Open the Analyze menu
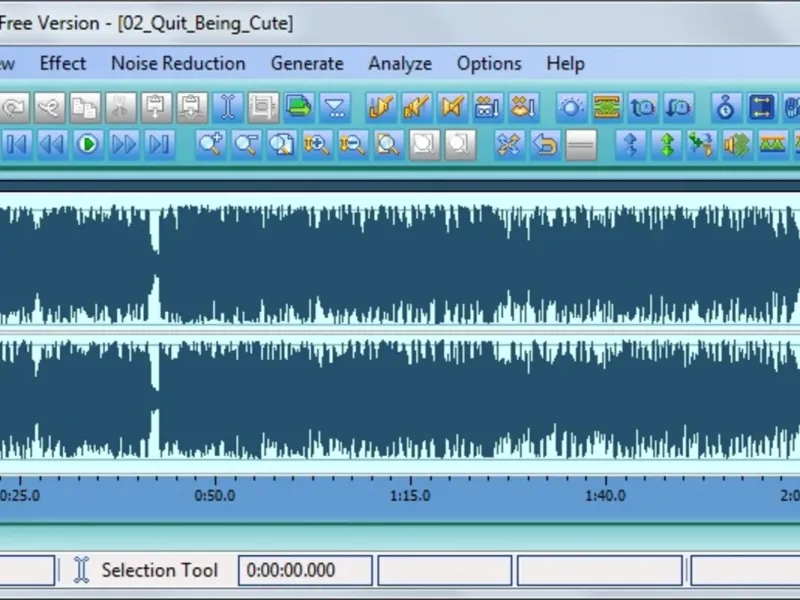 point(400,64)
